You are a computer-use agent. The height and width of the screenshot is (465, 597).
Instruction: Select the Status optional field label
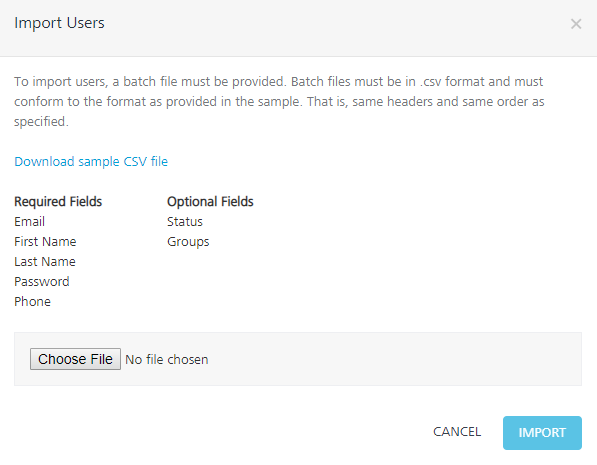(185, 222)
